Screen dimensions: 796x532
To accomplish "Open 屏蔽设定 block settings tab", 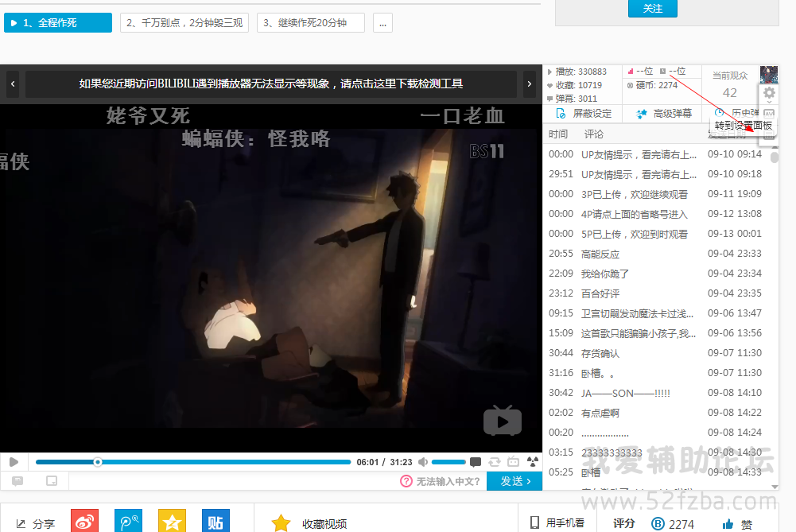I will [584, 113].
